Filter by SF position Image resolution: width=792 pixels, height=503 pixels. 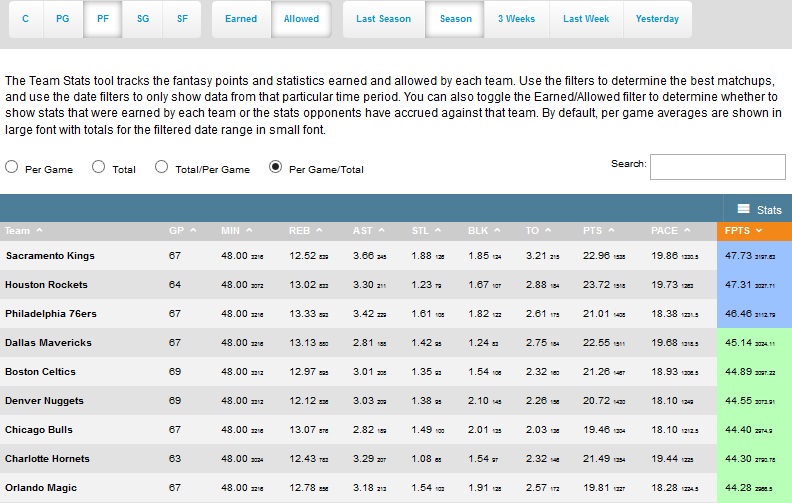(x=182, y=19)
